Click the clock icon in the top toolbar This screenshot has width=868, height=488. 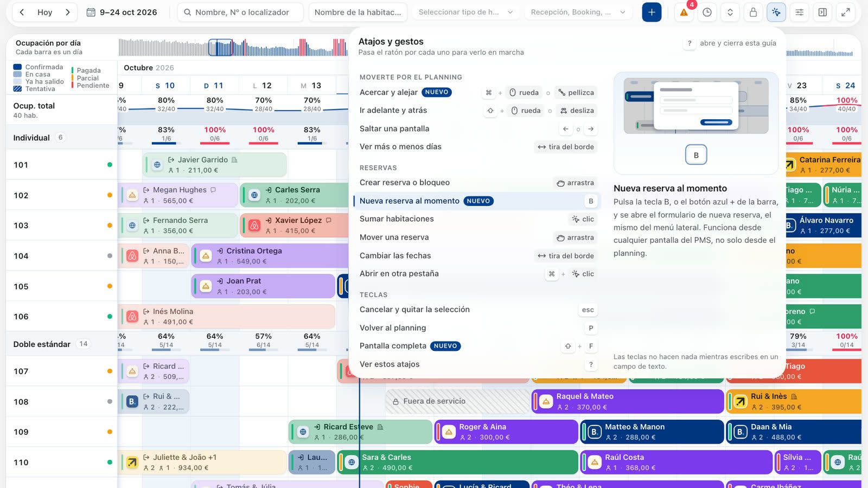[x=707, y=12]
